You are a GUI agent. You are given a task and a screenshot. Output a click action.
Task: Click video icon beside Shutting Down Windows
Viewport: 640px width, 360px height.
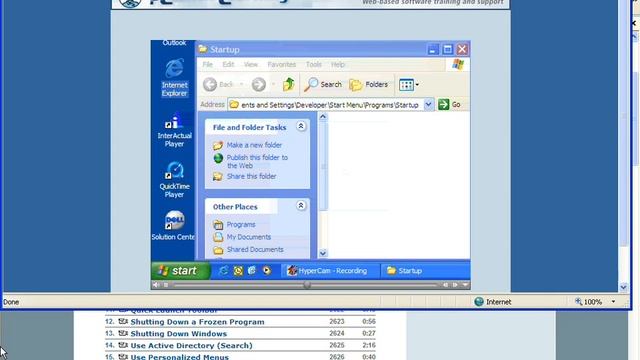click(x=123, y=333)
